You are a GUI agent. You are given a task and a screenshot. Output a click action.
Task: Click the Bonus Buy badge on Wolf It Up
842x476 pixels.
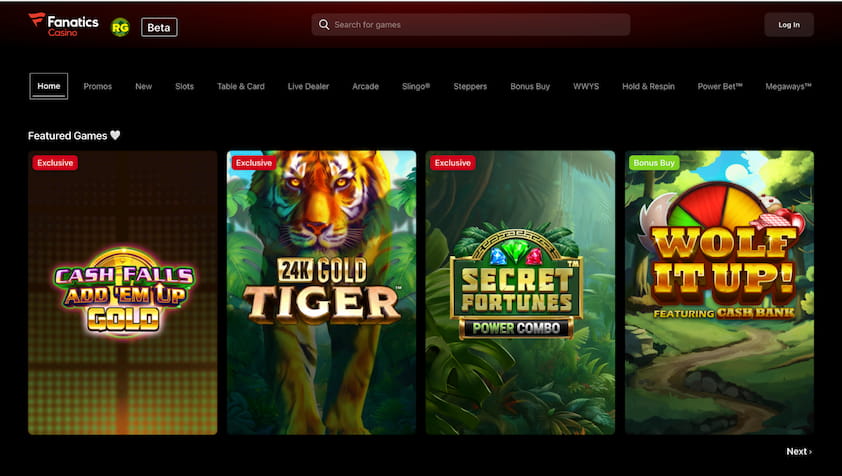pos(654,163)
